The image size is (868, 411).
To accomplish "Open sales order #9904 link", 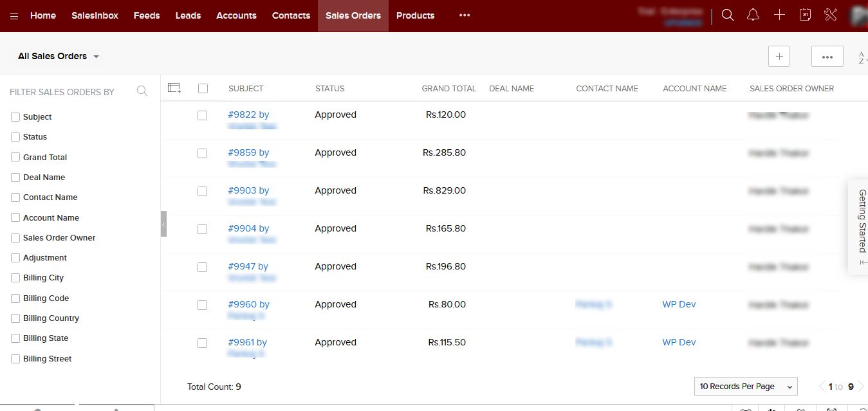I will [x=248, y=228].
